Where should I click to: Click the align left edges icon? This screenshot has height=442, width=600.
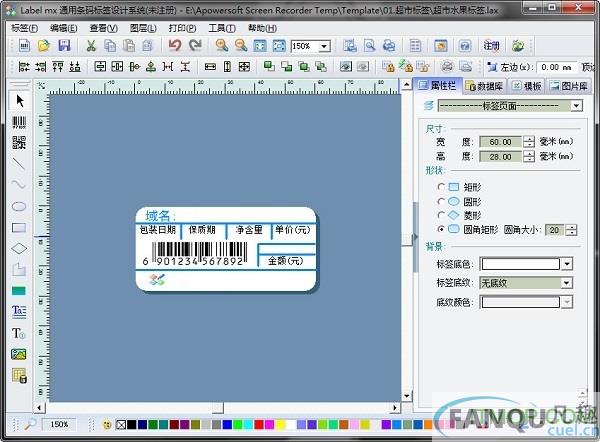[x=24, y=67]
